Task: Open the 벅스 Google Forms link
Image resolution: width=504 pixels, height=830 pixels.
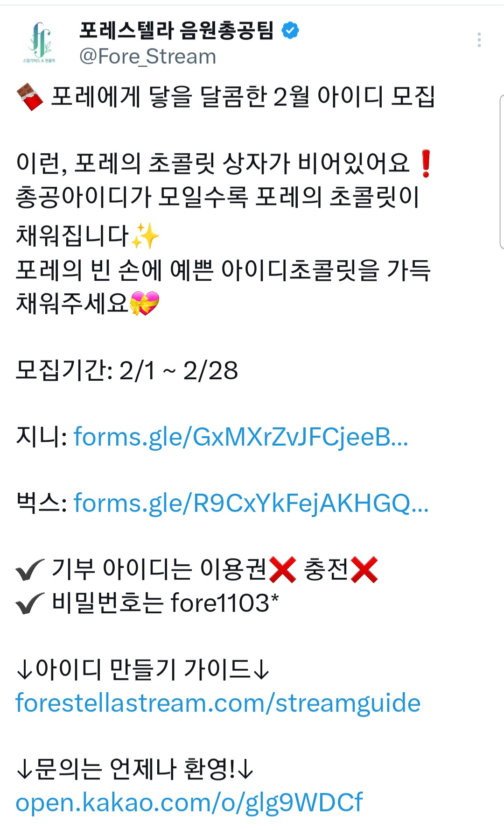Action: point(251,504)
